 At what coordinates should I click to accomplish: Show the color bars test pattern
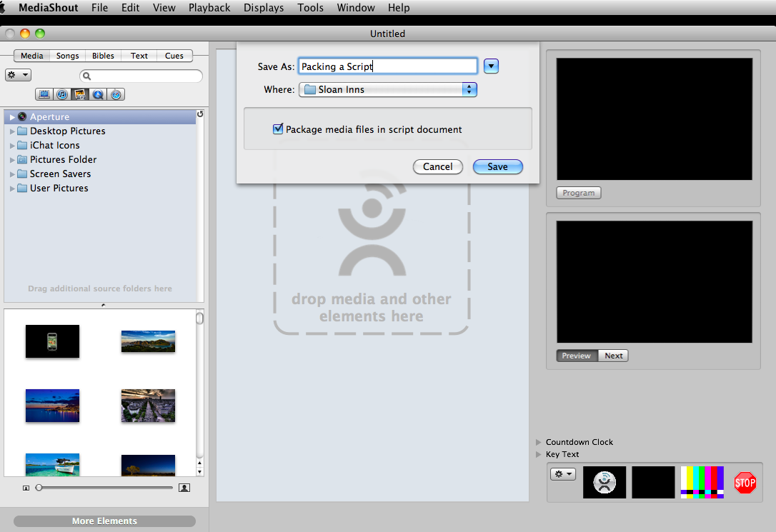702,482
